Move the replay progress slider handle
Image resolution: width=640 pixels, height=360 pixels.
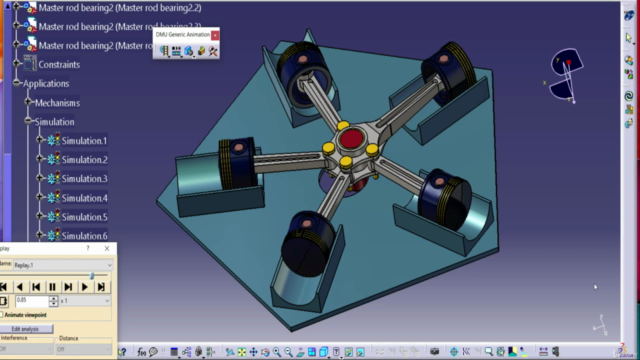tap(92, 276)
